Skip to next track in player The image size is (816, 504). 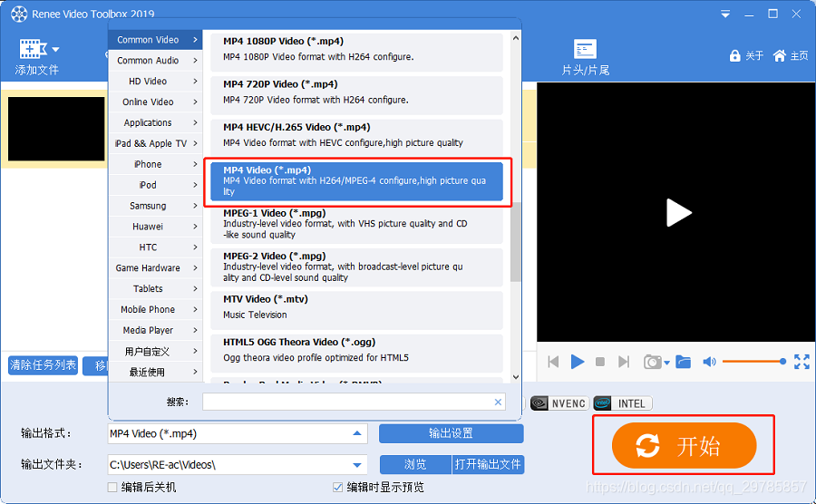(x=624, y=362)
